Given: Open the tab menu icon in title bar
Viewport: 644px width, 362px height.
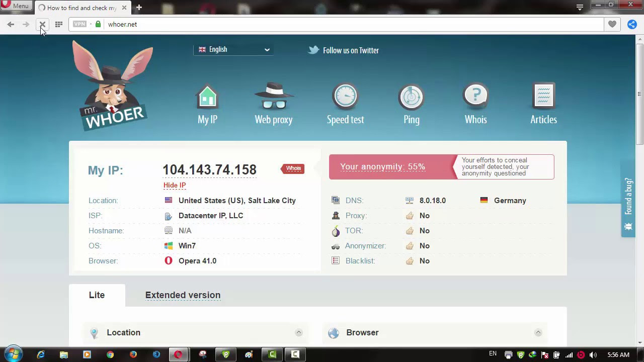Looking at the screenshot, I should 580,7.
